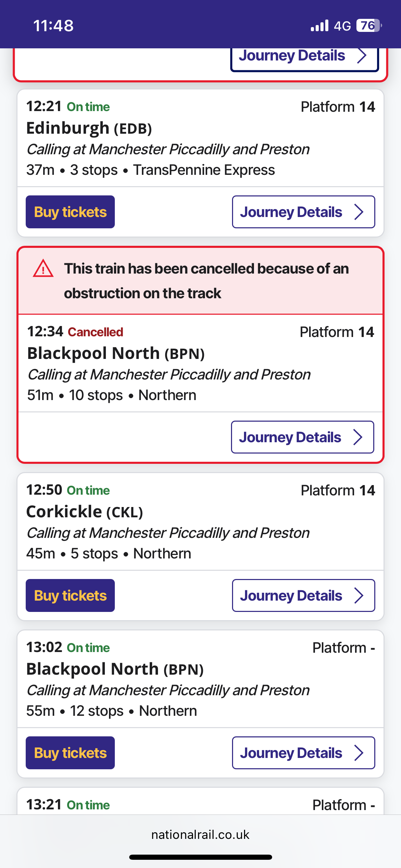This screenshot has width=401, height=868.
Task: Tap the chevron on topmost partial Journey Details
Action: pos(362,56)
